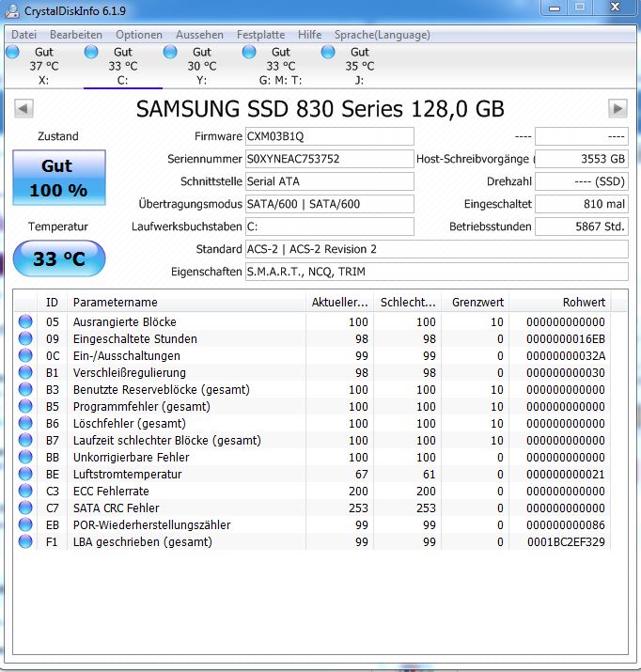
Task: Click status icon of Programmfehler row
Action: (x=25, y=406)
